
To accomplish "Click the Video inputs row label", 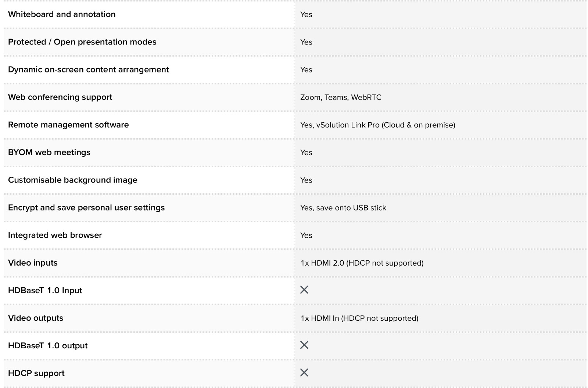I will (33, 263).
